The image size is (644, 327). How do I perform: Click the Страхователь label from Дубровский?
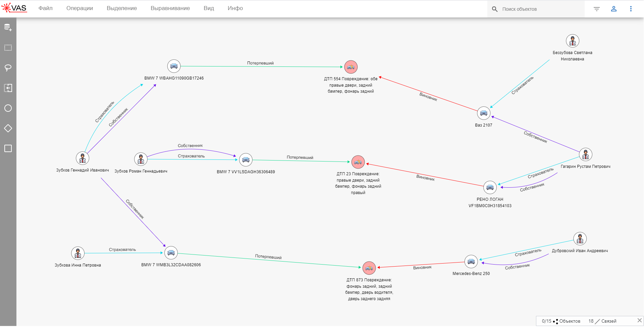[x=528, y=253]
